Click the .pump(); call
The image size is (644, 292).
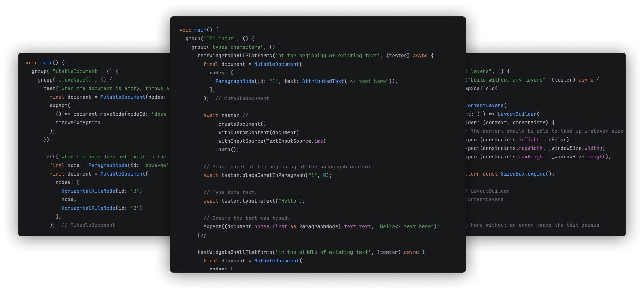point(227,150)
